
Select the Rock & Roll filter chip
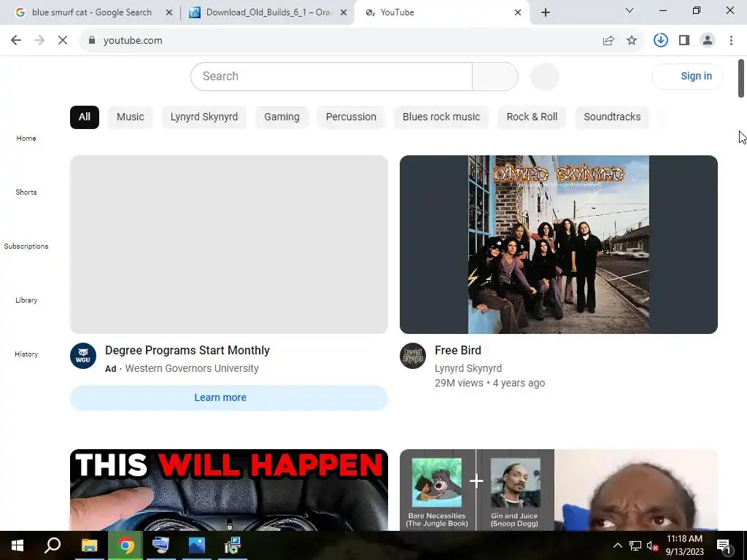(532, 117)
